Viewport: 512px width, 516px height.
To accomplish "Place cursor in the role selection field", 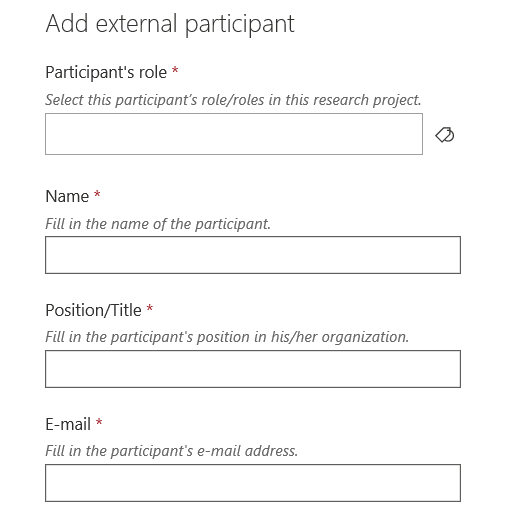I will point(234,134).
